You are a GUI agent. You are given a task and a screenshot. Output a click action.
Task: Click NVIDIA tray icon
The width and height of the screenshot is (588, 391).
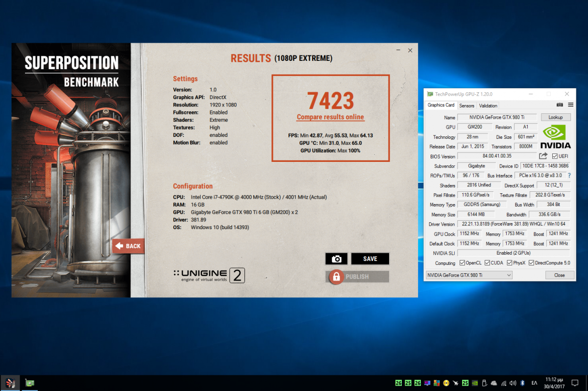click(475, 383)
